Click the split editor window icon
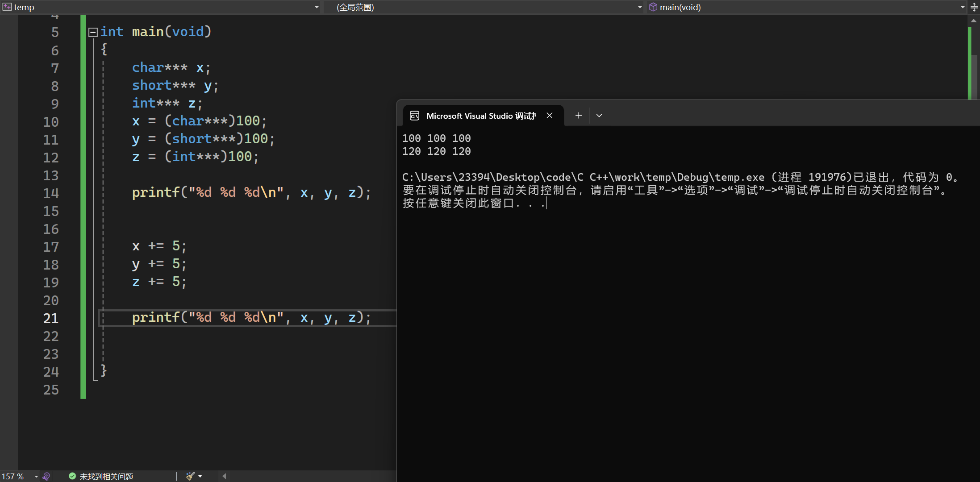This screenshot has width=980, height=482. 974,7
